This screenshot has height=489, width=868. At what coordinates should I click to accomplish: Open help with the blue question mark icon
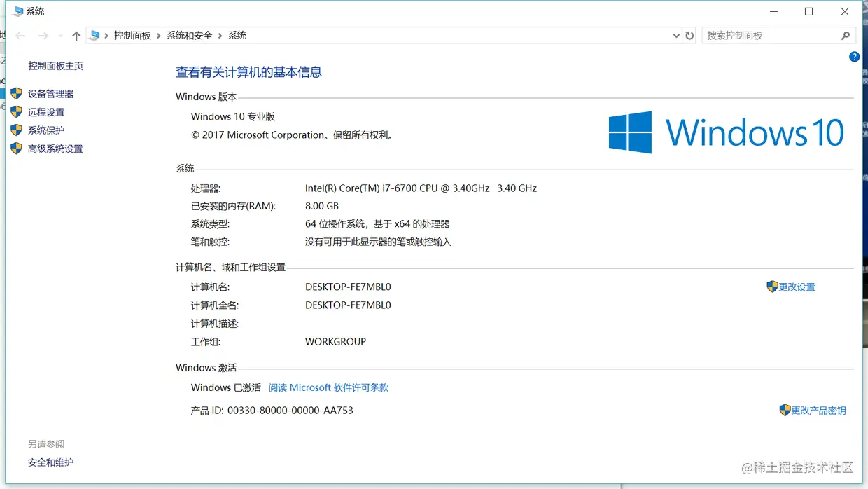tap(854, 57)
